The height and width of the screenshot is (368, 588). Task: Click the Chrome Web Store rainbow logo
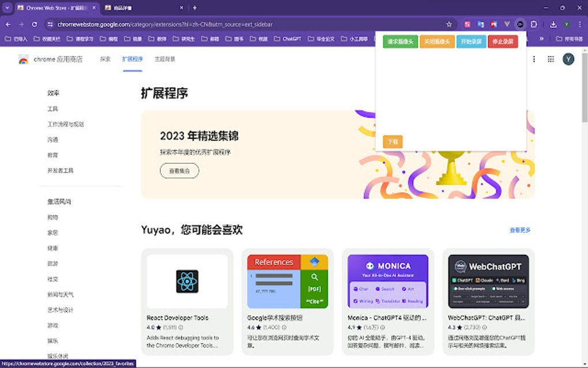pyautogui.click(x=23, y=59)
